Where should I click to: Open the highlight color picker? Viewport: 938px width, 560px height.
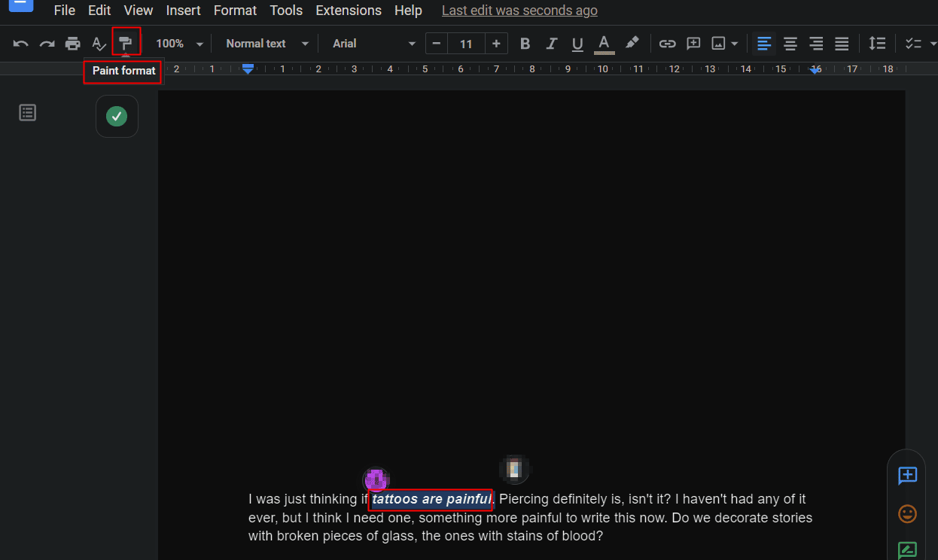[x=632, y=43]
